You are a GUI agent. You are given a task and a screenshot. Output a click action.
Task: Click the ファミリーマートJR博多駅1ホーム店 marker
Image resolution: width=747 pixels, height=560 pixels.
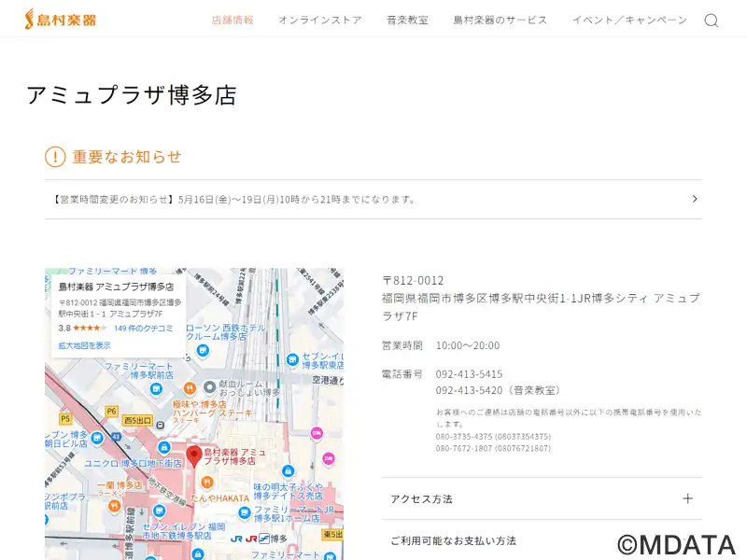click(245, 512)
